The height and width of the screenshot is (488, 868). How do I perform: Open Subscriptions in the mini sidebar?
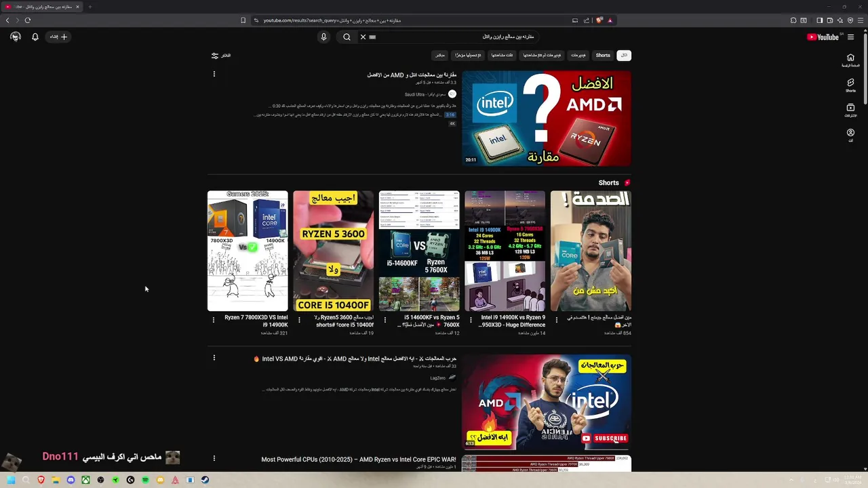pyautogui.click(x=850, y=110)
